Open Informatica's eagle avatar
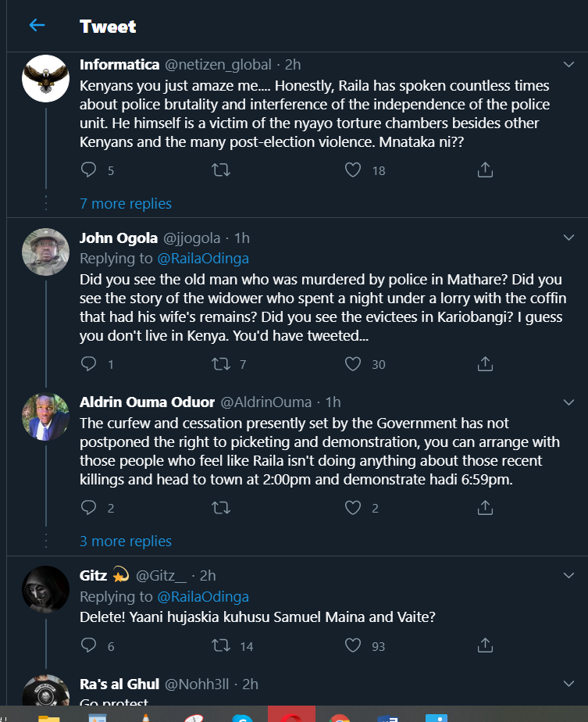 [x=45, y=79]
